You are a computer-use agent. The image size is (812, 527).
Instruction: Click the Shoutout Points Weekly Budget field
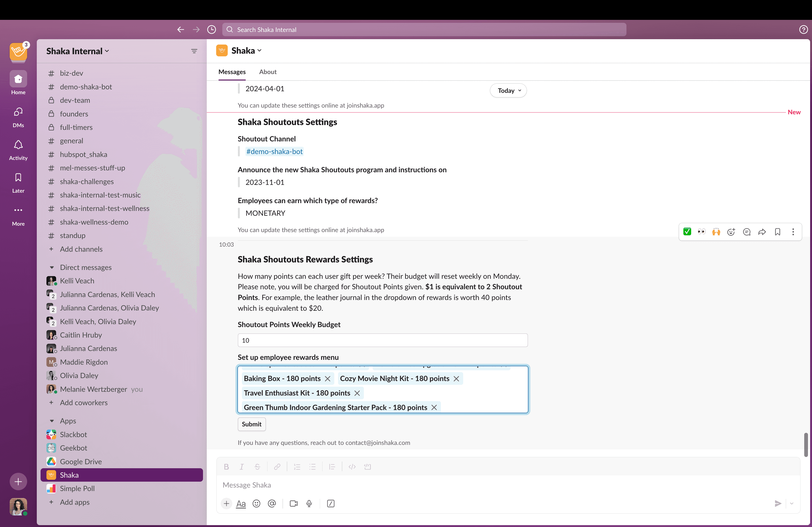(x=383, y=340)
